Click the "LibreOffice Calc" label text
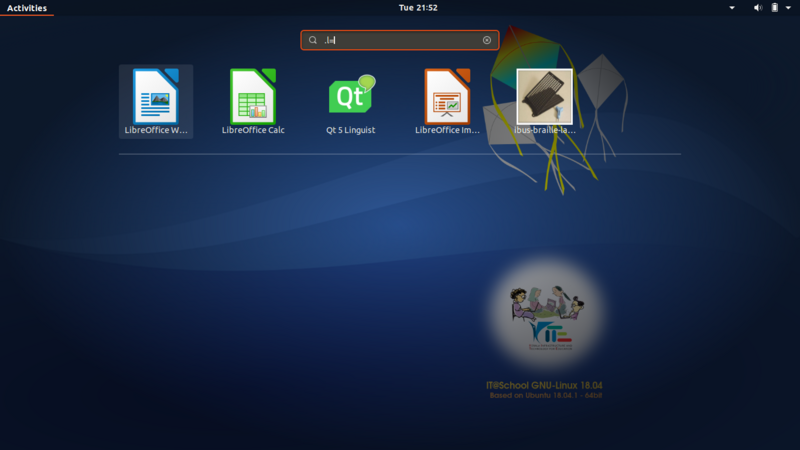800x450 pixels. click(253, 130)
